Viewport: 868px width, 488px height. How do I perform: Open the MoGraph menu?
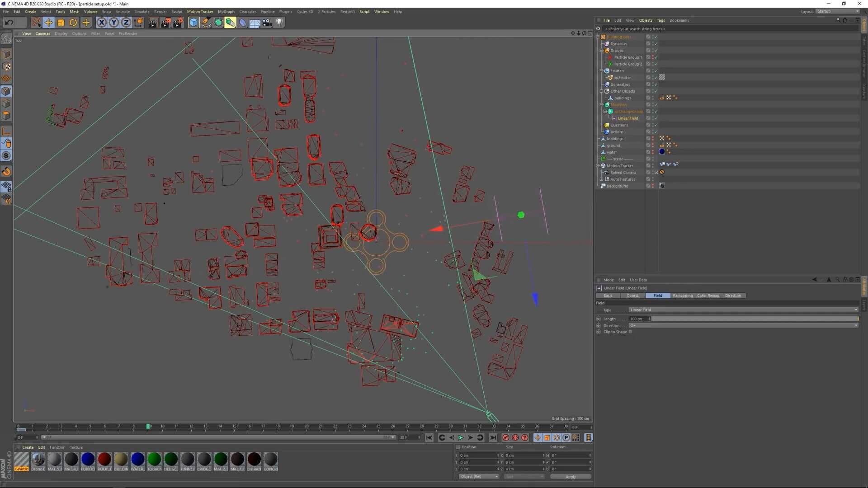(226, 12)
